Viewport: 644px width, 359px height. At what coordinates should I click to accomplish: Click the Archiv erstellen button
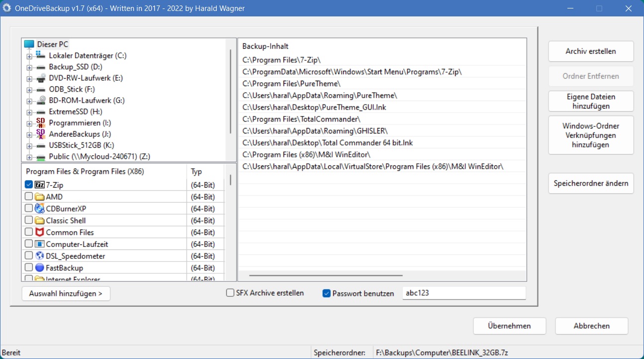point(591,51)
